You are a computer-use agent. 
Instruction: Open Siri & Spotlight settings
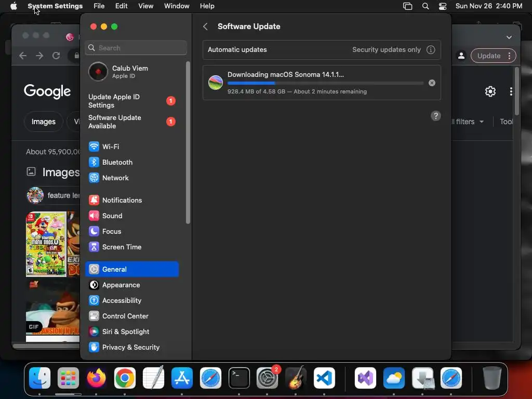[131, 332]
